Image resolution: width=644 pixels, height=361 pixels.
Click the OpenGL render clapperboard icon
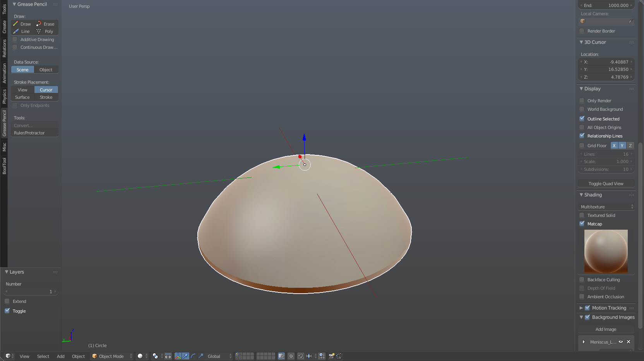pos(339,356)
